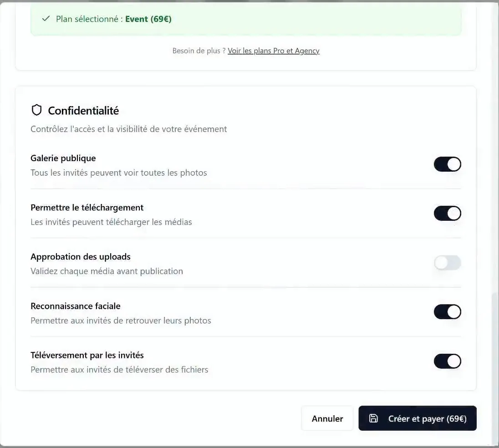Open the Voir les plans Pro et Agency link

[273, 51]
